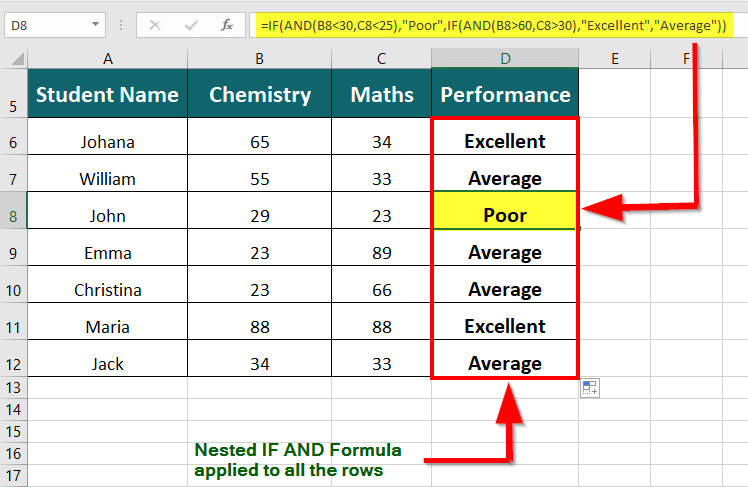Select column C header
Viewport: 748px width, 487px height.
click(381, 59)
